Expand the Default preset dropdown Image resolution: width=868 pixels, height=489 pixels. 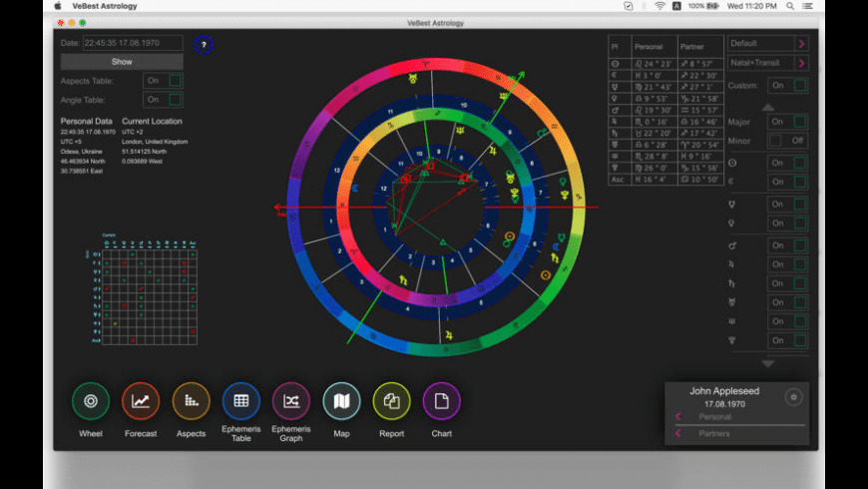coord(800,44)
